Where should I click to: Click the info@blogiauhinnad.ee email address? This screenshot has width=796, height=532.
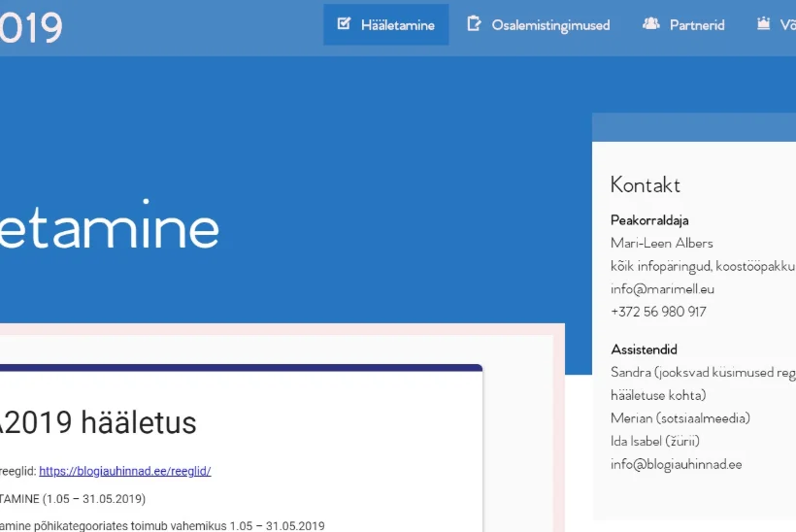coord(676,465)
